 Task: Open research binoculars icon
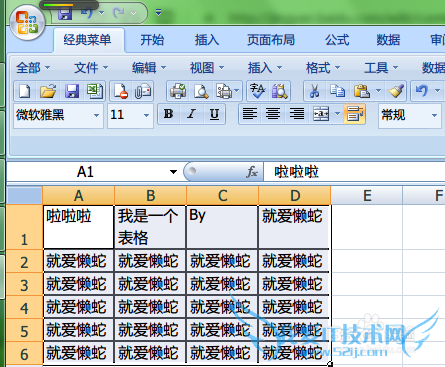[280, 91]
